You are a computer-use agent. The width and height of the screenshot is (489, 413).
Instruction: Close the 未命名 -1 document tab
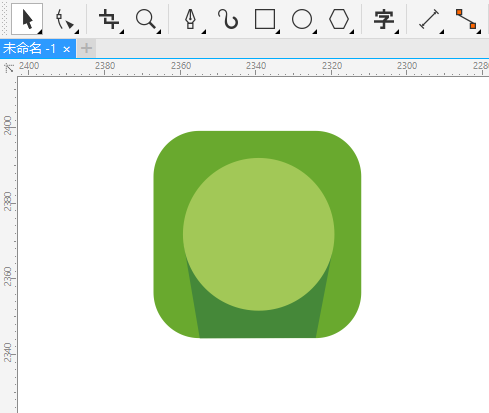tap(67, 50)
